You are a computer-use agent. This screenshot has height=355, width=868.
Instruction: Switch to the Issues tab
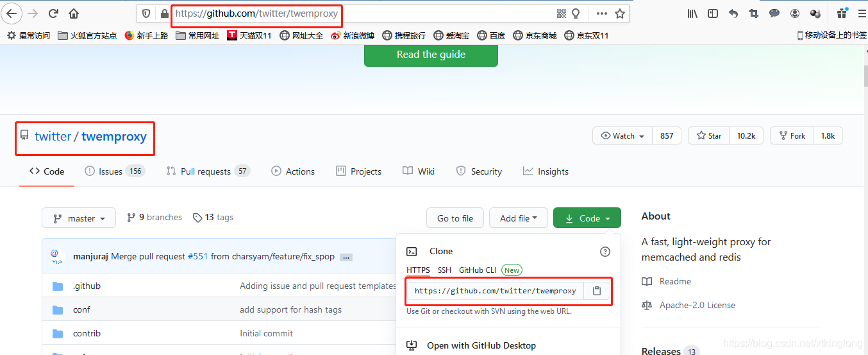(x=115, y=171)
